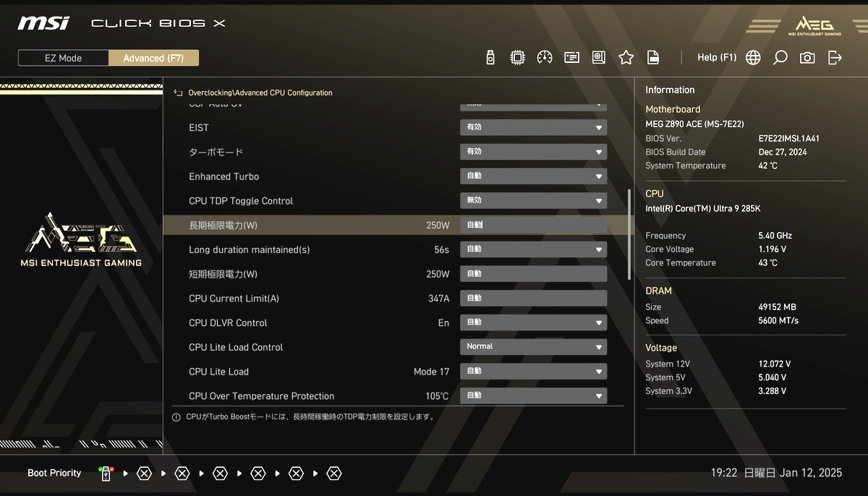
Task: Click the exit BIOS icon
Action: click(x=835, y=58)
